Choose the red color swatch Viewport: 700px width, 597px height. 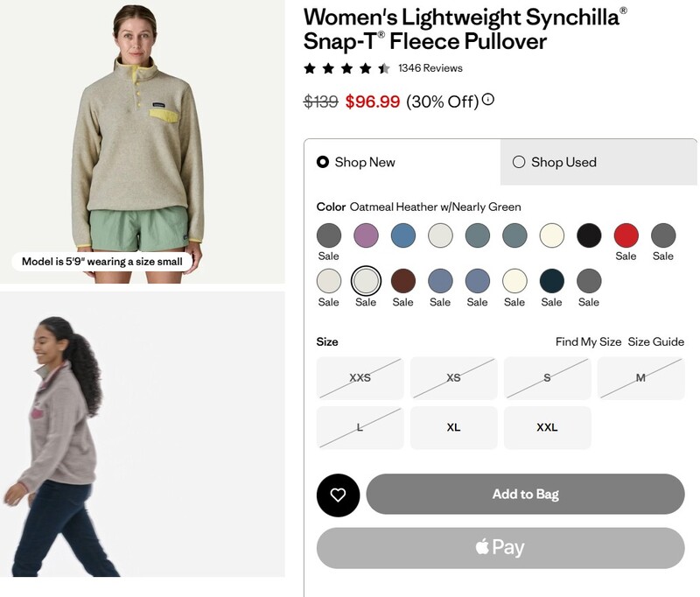[x=626, y=235]
